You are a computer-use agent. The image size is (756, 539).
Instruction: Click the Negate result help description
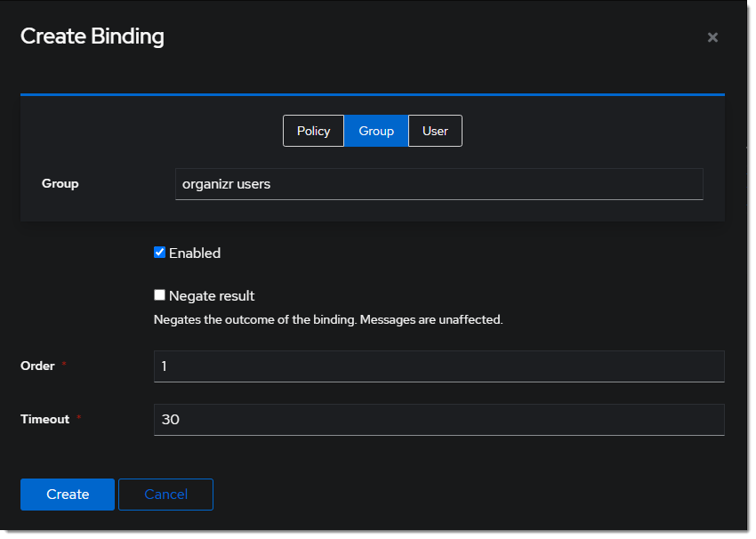pyautogui.click(x=328, y=319)
